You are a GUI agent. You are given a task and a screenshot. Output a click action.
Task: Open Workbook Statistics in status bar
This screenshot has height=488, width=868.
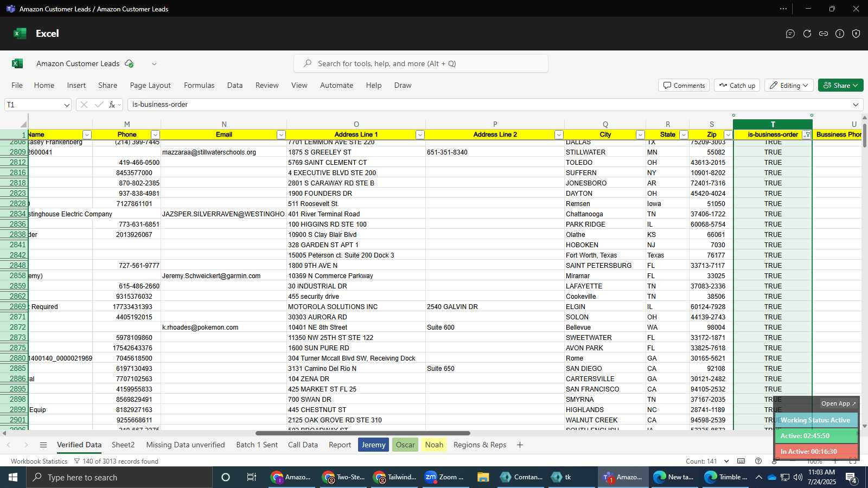[x=39, y=461]
